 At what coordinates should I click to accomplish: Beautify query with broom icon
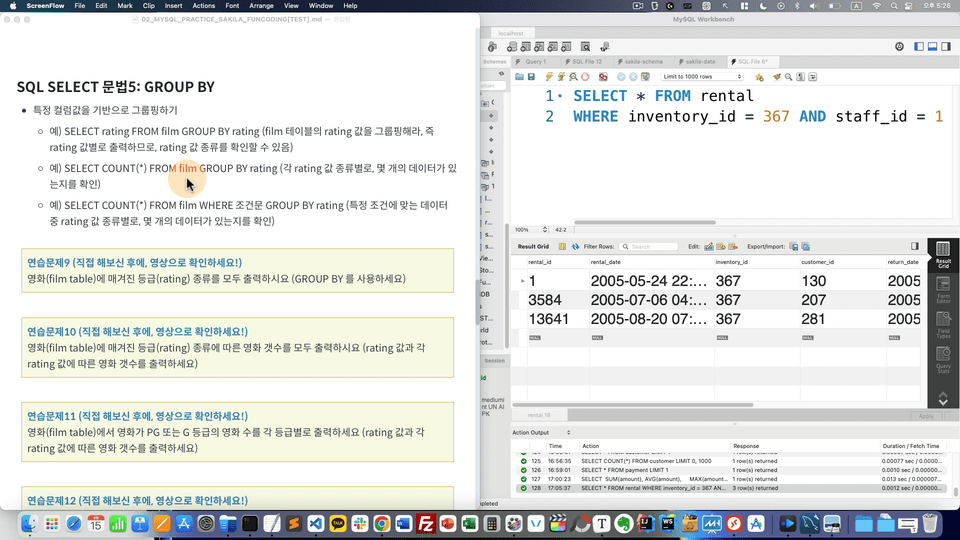(x=777, y=77)
